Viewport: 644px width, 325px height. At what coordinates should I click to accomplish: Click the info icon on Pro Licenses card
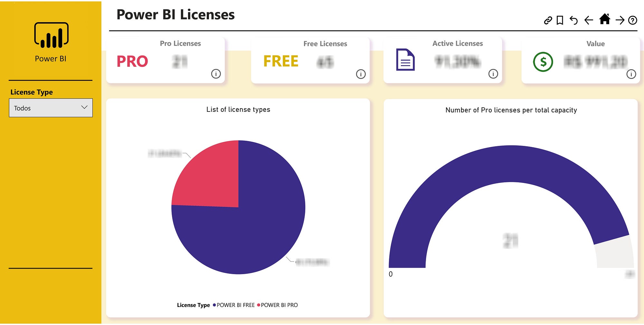click(x=216, y=74)
